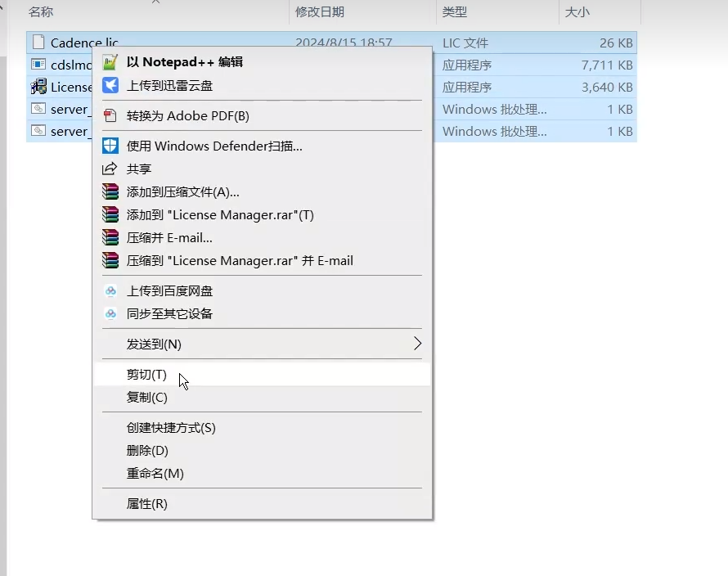This screenshot has height=576, width=728.
Task: Click the first server_ batch file icon
Action: pos(38,109)
